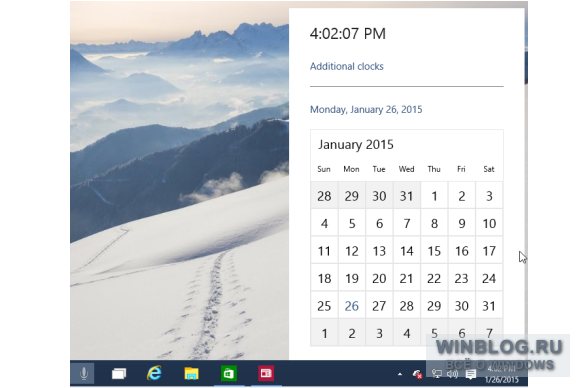Click the January 2015 calendar header
Viewport: 580px width, 388px height.
[x=356, y=145]
